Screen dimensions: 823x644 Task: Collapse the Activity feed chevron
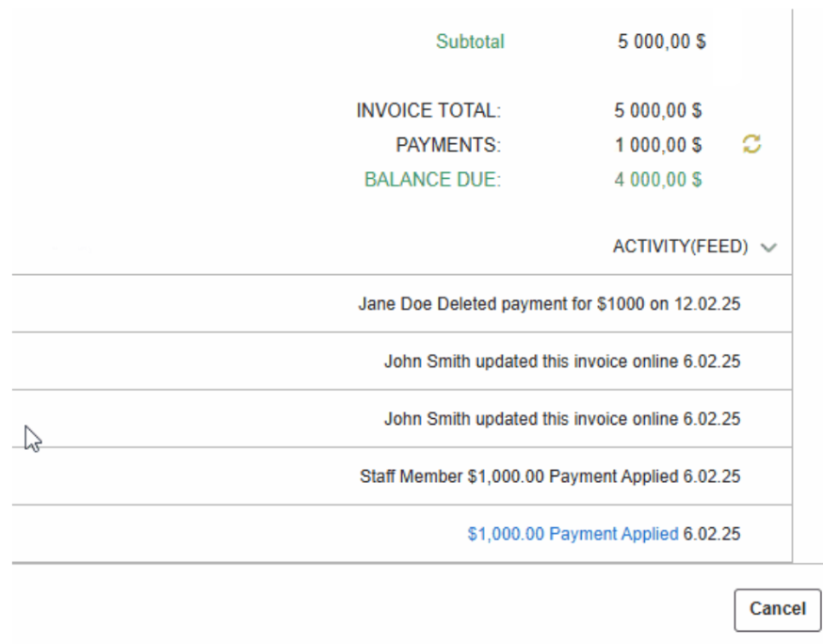tap(768, 248)
